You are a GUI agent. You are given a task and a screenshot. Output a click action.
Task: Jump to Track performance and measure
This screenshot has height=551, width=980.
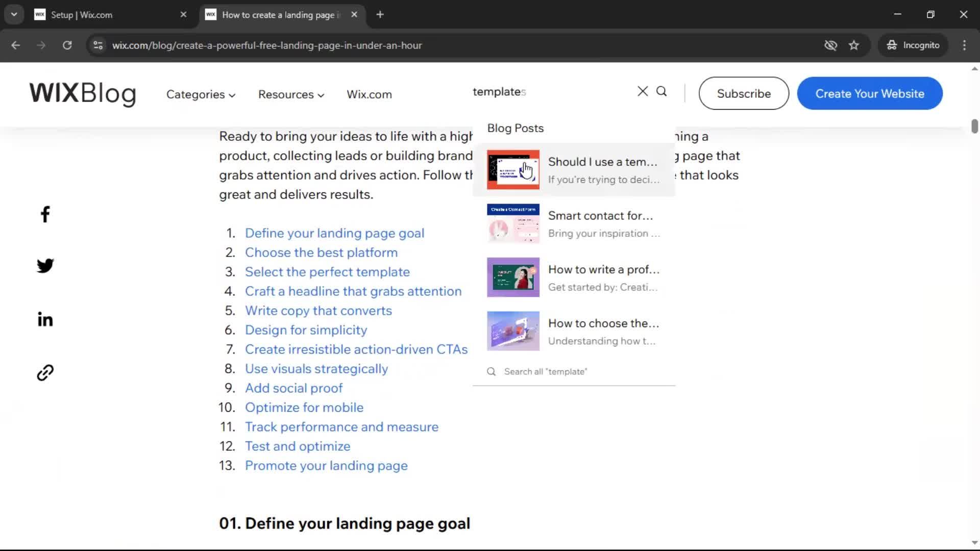pyautogui.click(x=341, y=427)
